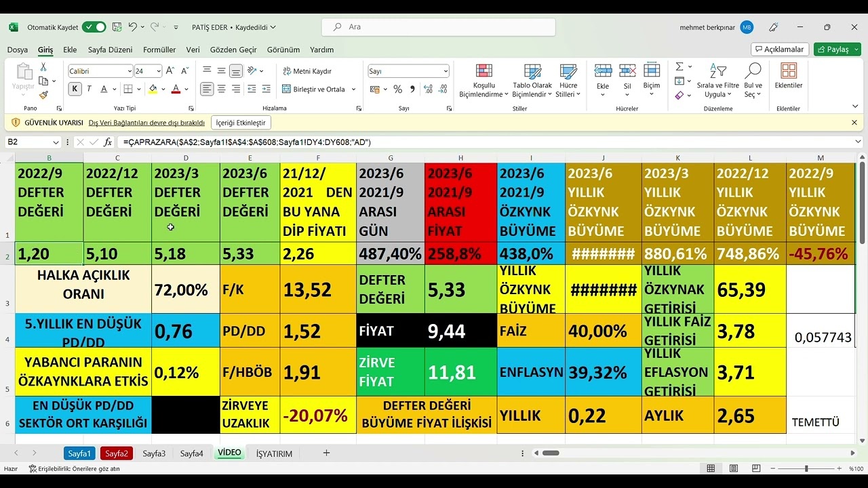The image size is (868, 488).
Task: Click the increase decimal icon
Action: (427, 89)
